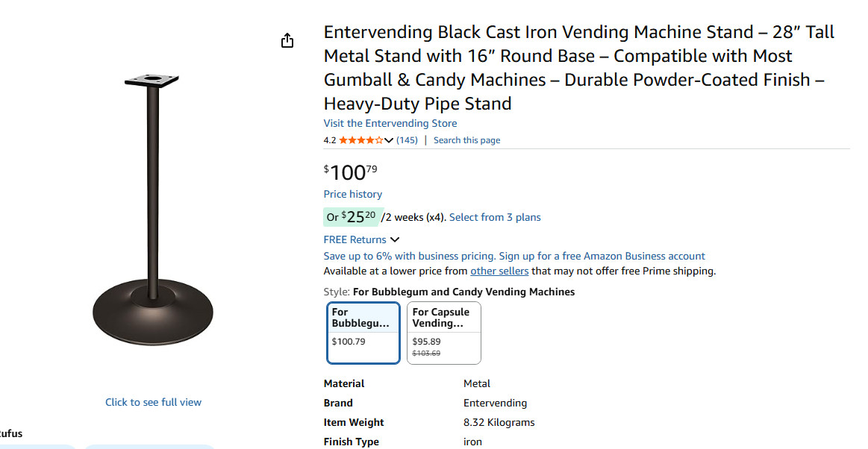Screen dimensions: 868x449
Task: Expand the rating breakdown chevron next to stars
Action: tap(389, 140)
